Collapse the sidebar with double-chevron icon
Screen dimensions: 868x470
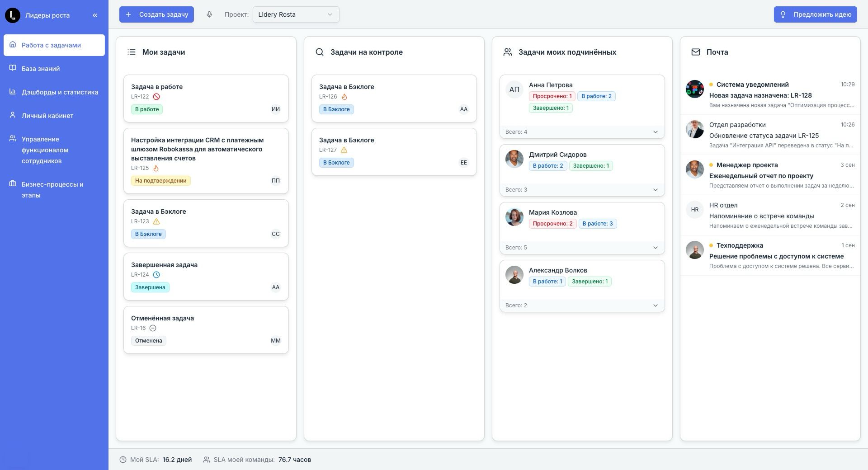95,15
